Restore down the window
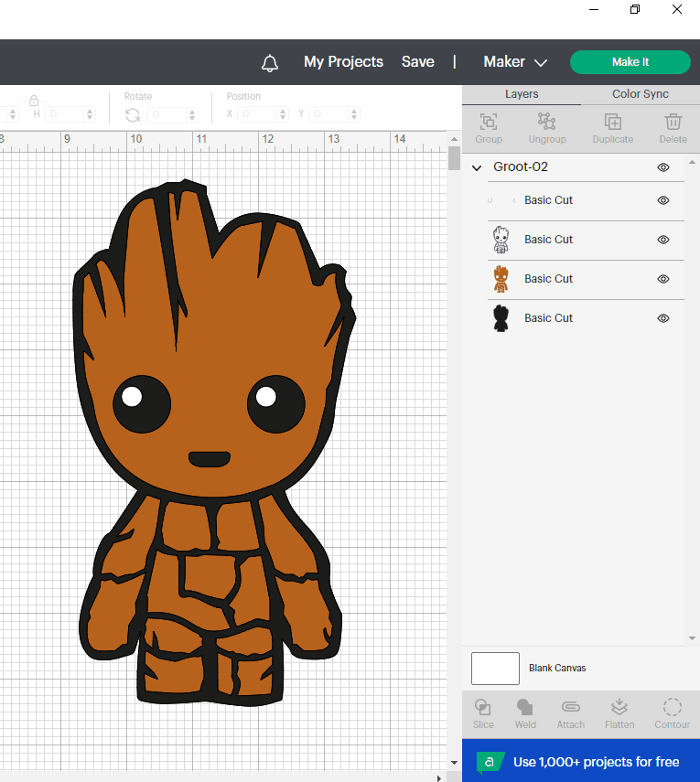 click(635, 9)
